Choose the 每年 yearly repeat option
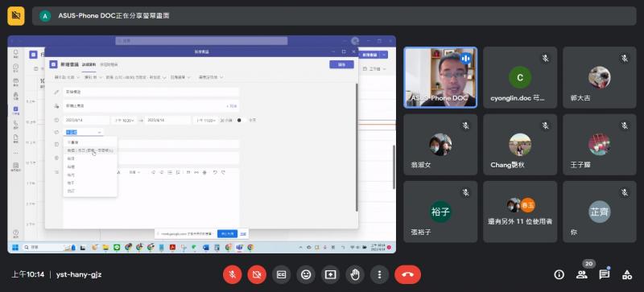 (x=90, y=183)
